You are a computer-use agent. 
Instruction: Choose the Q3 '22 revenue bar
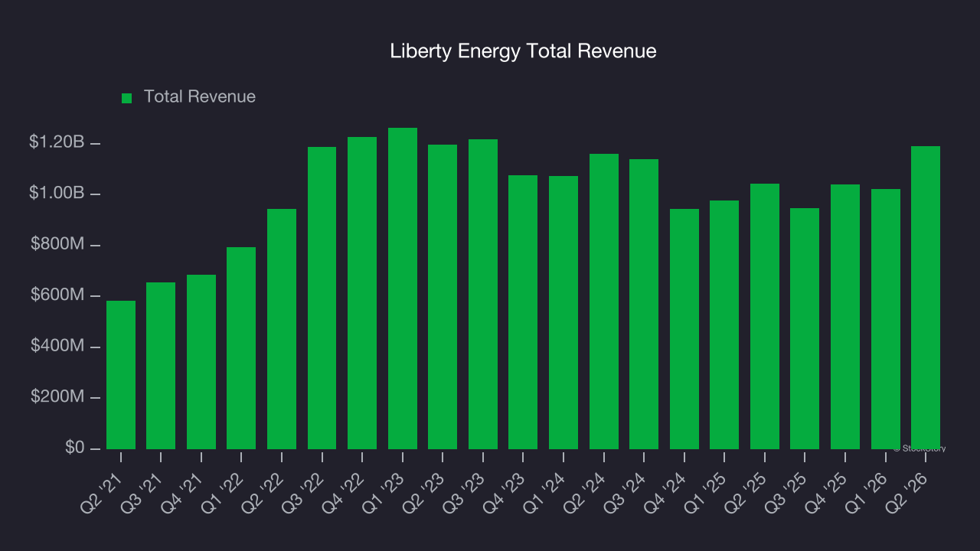[322, 298]
